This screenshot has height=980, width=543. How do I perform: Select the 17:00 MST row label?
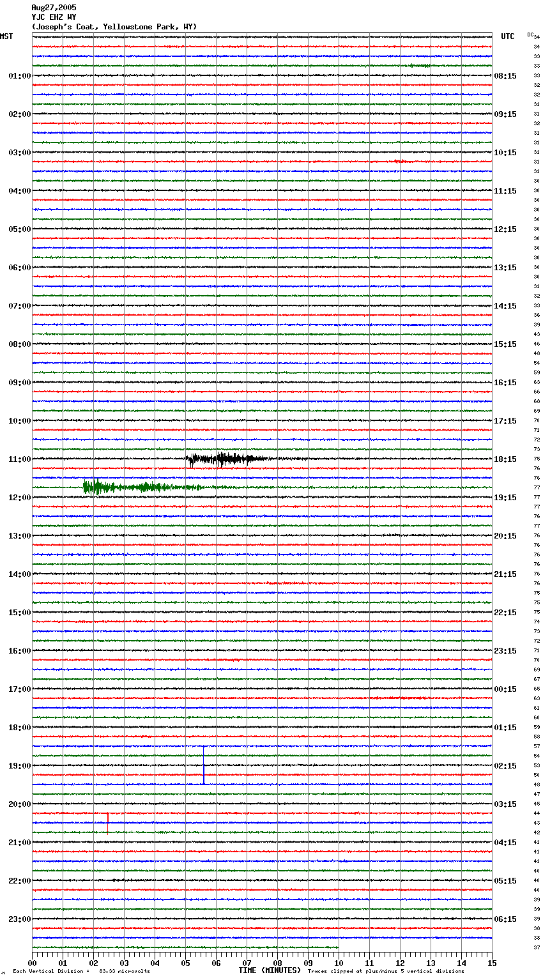coord(20,689)
